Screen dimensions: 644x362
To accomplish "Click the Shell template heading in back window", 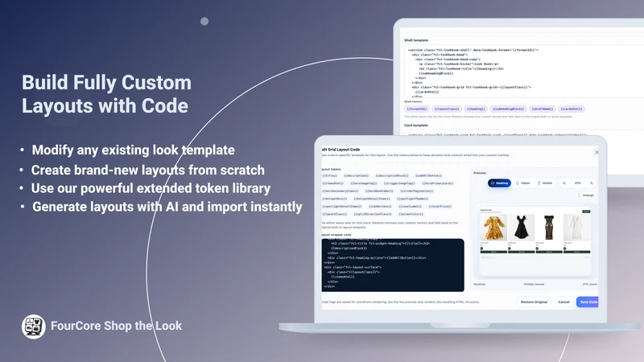I will (x=416, y=40).
